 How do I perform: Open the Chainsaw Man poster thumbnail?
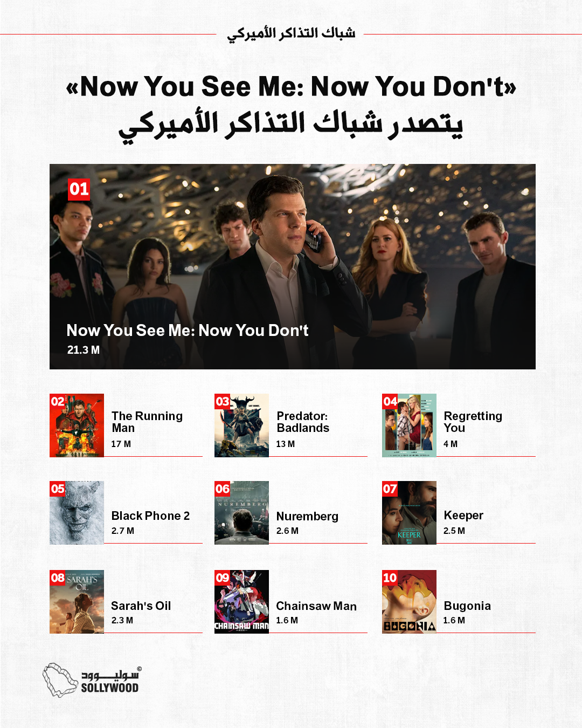[x=241, y=602]
